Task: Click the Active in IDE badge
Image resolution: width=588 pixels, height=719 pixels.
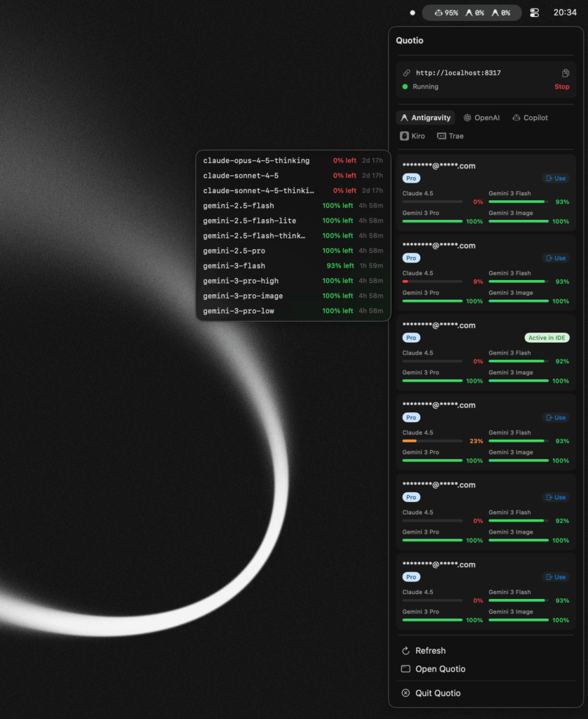Action: [547, 338]
